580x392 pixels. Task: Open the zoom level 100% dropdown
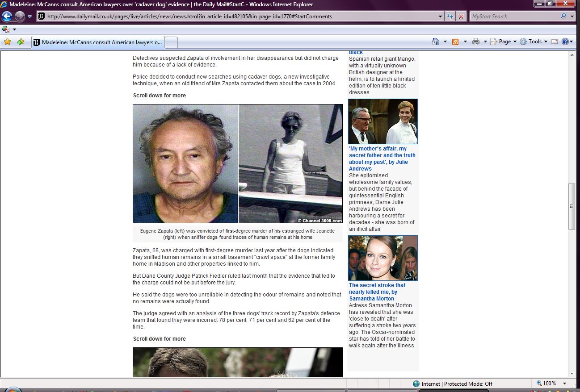564,384
